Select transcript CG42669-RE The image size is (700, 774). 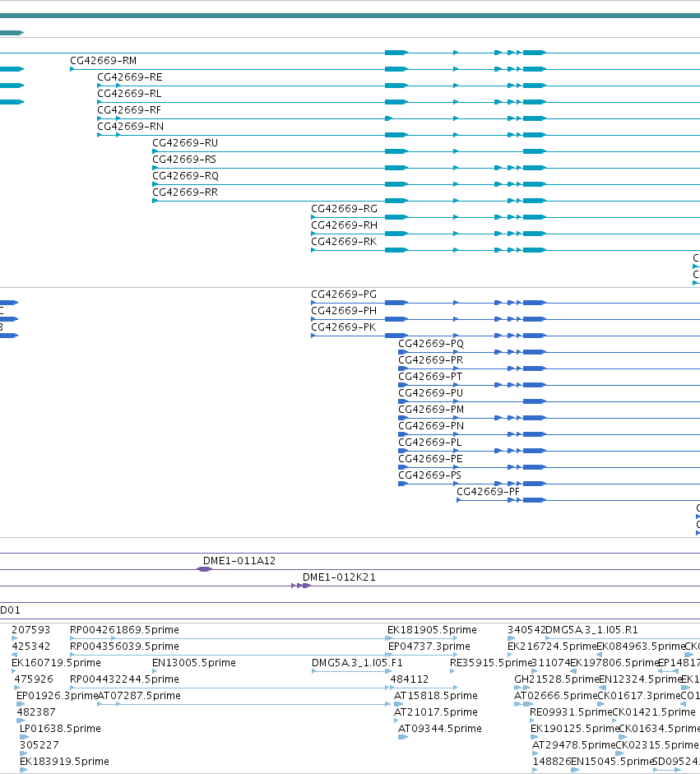point(130,77)
